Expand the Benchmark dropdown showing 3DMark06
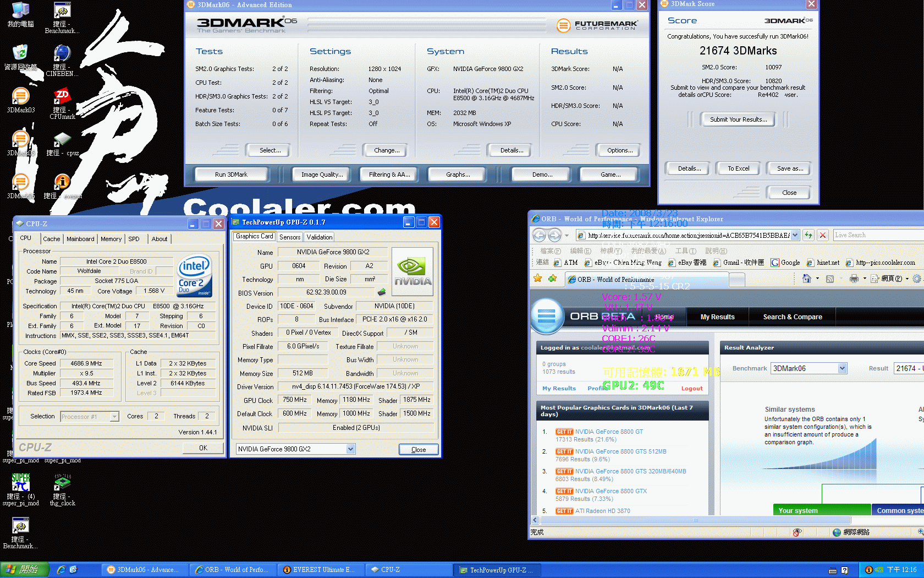This screenshot has height=578, width=924. [842, 368]
